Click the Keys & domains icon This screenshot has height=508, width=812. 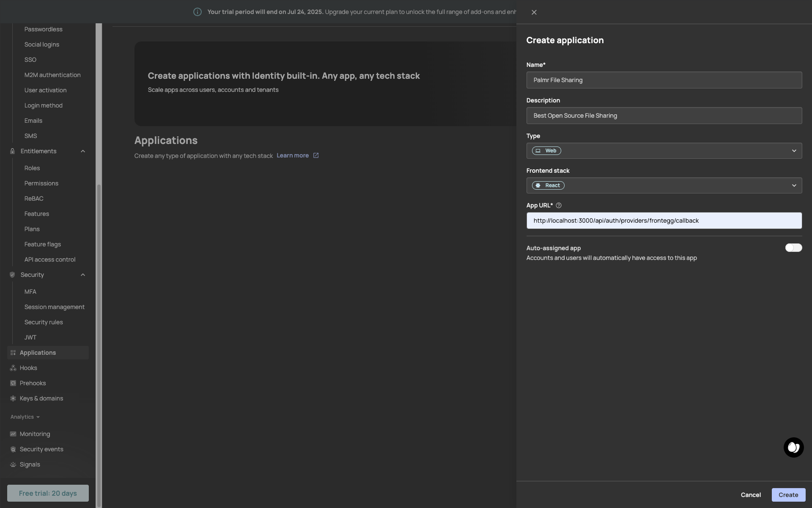coord(13,398)
